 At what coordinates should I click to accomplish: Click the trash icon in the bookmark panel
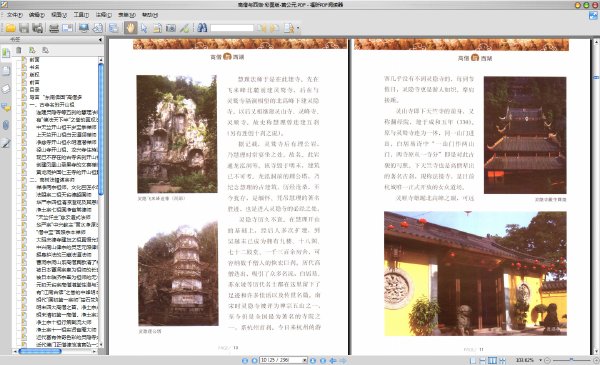tap(19, 50)
